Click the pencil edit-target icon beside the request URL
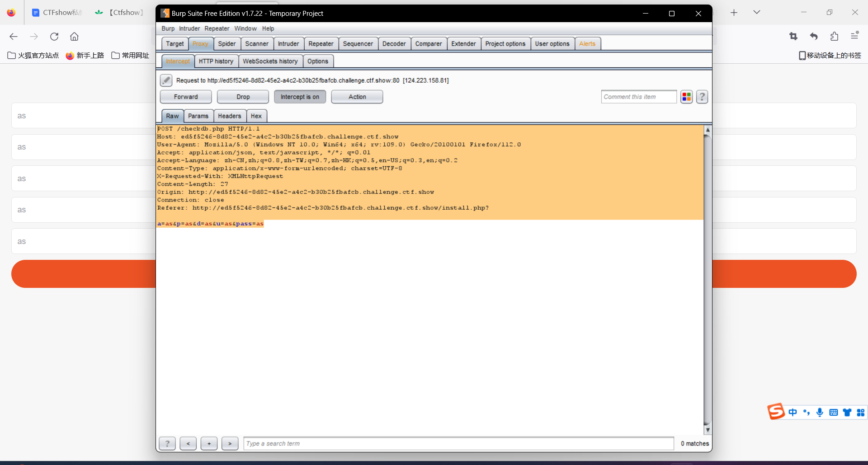Screen dimensions: 868x465 click(166, 80)
